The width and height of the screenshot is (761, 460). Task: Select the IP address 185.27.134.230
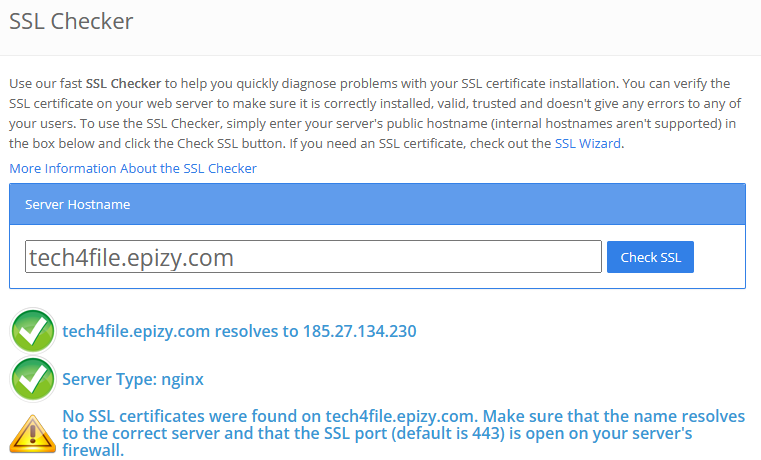[359, 331]
